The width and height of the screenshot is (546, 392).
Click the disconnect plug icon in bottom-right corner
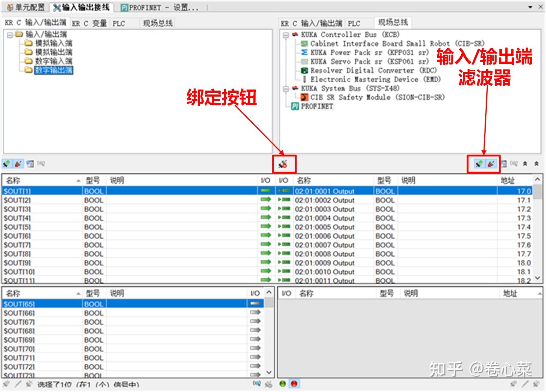(536, 384)
